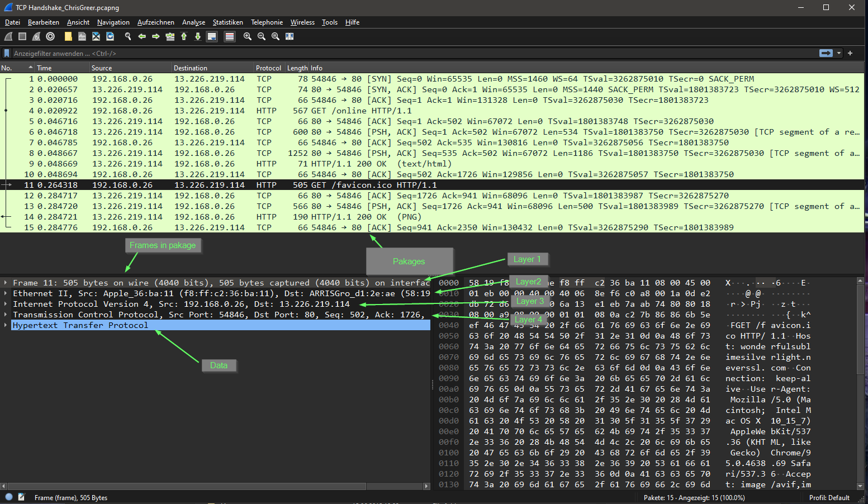868x504 pixels.
Task: Open the Tools menu
Action: tap(330, 22)
